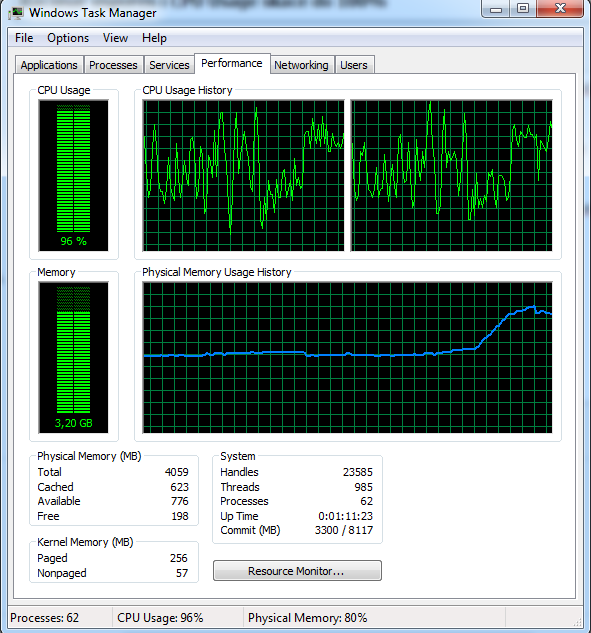Minimize the Task Manager window
Screen dimensions: 591x633
point(496,8)
